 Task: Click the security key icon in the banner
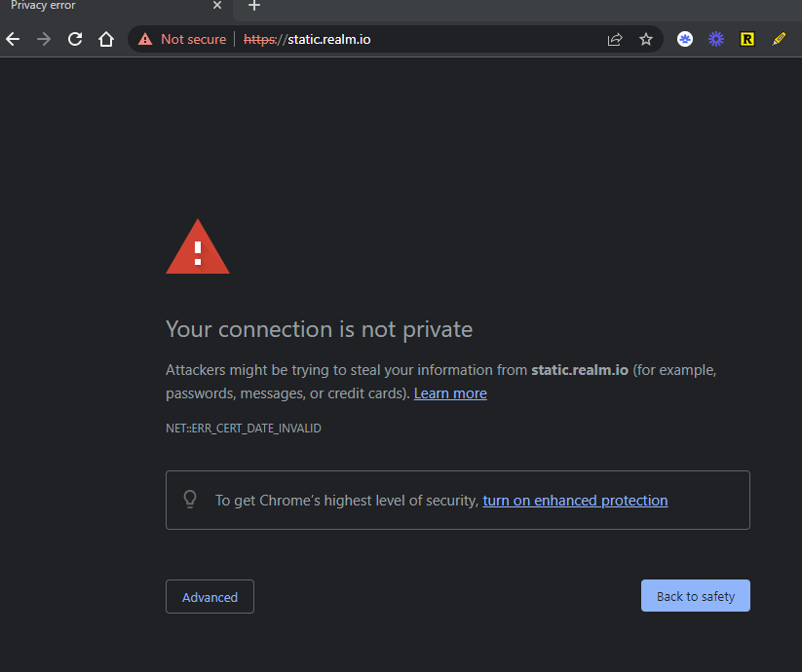[x=190, y=499]
